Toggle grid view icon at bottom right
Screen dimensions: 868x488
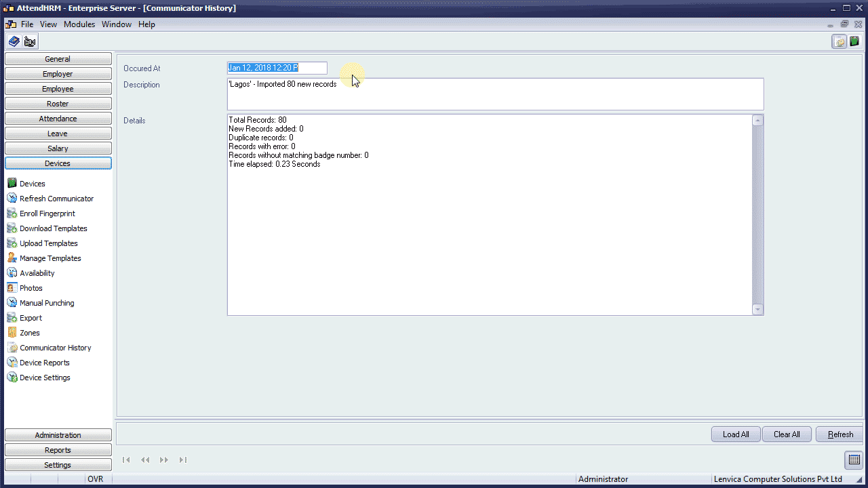pyautogui.click(x=854, y=460)
